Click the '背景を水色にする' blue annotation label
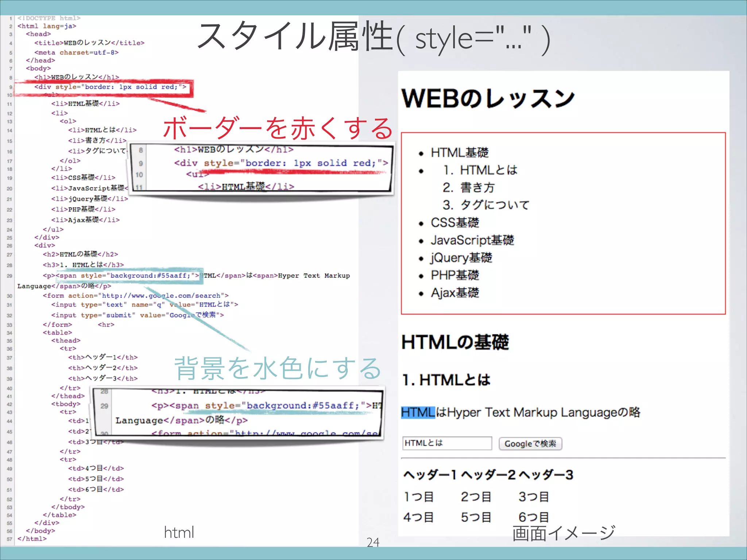Image resolution: width=747 pixels, height=560 pixels. 278,368
